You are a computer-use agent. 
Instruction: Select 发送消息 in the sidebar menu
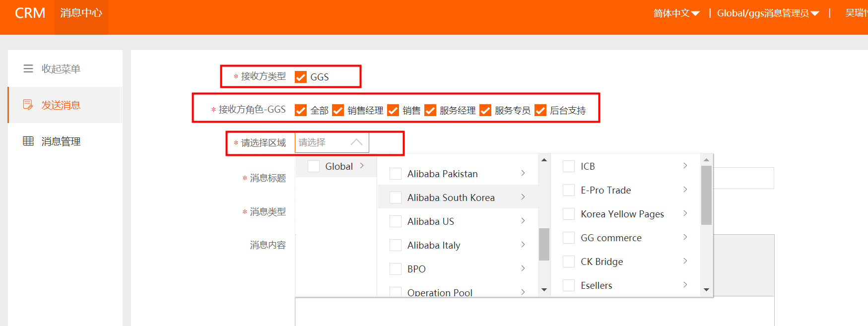(x=65, y=105)
